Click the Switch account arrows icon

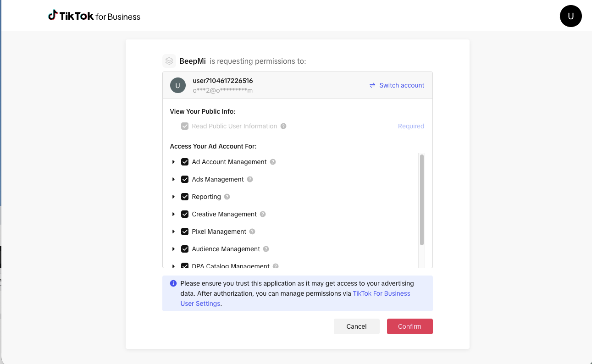click(372, 85)
